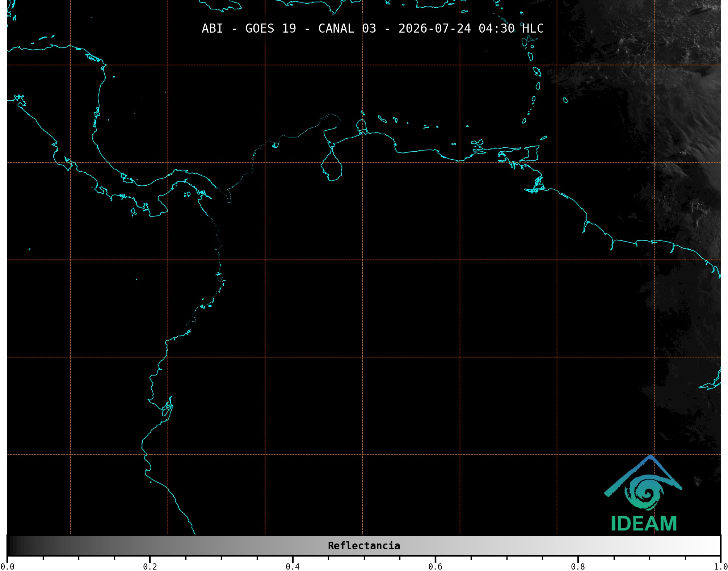Click the '0.0' colorbar tick label
728x571 pixels.
click(7, 567)
